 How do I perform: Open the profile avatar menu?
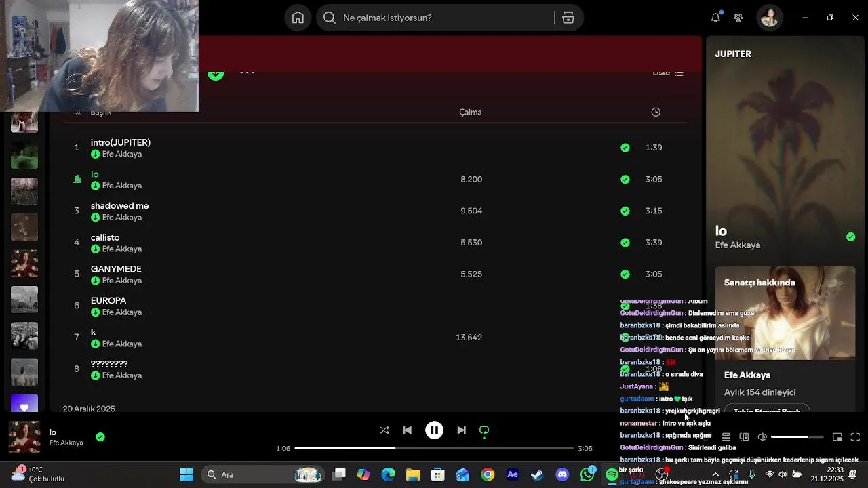[770, 18]
